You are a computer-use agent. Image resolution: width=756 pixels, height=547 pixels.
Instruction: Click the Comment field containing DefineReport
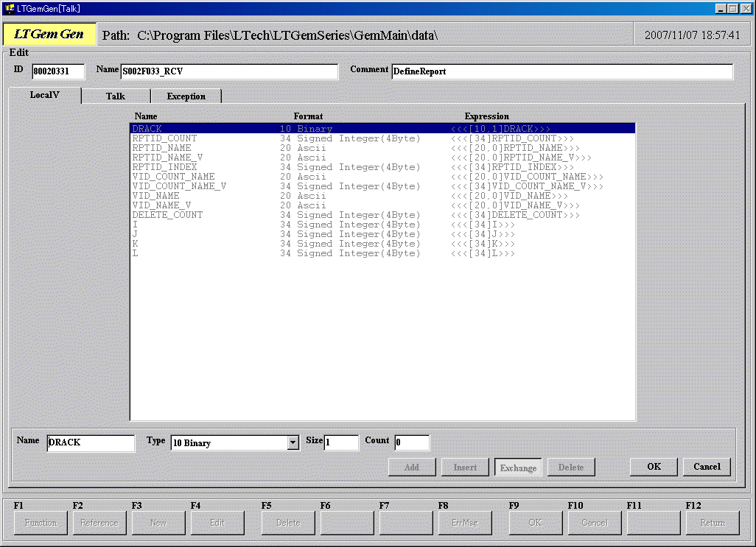click(x=561, y=71)
